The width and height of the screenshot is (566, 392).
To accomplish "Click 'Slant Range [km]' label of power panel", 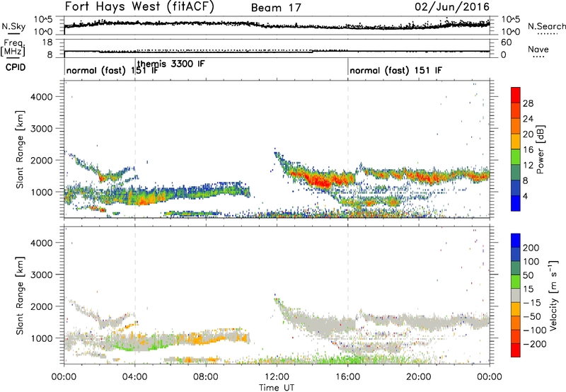I will click(20, 149).
